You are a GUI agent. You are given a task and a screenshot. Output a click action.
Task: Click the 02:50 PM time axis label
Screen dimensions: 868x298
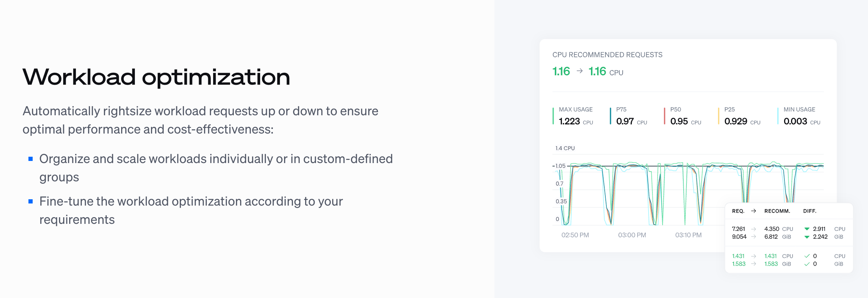(575, 235)
